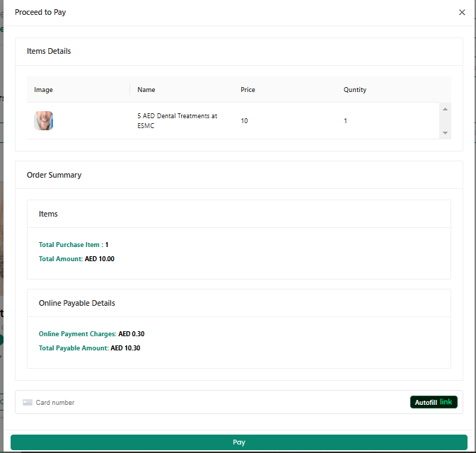Select '5 AED Dental Treatments at ESMC' text

coord(178,120)
